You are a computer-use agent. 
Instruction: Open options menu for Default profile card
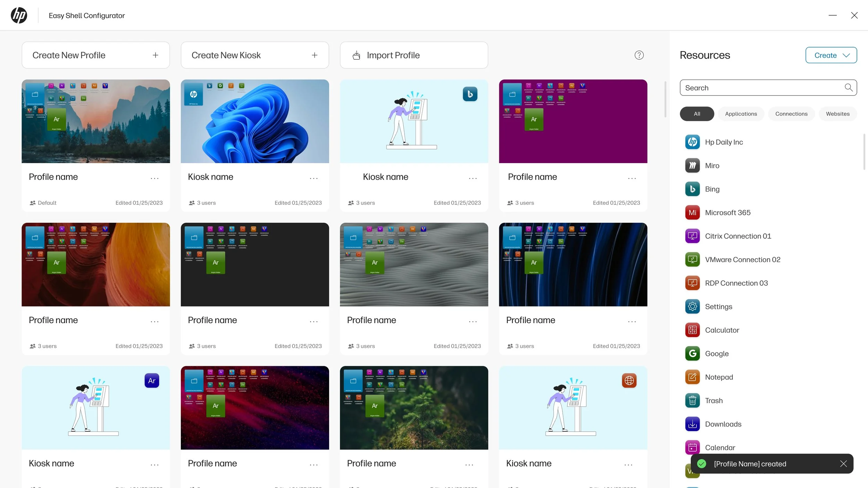point(155,178)
